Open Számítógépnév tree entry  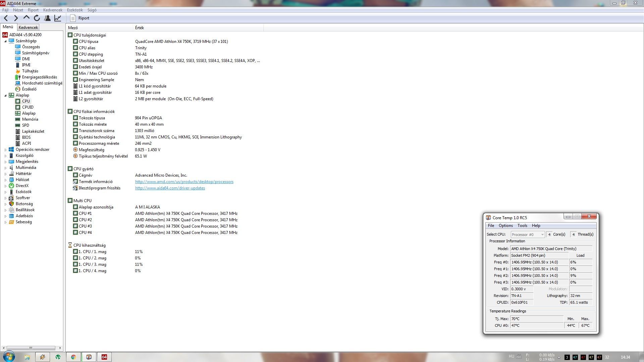click(x=36, y=53)
